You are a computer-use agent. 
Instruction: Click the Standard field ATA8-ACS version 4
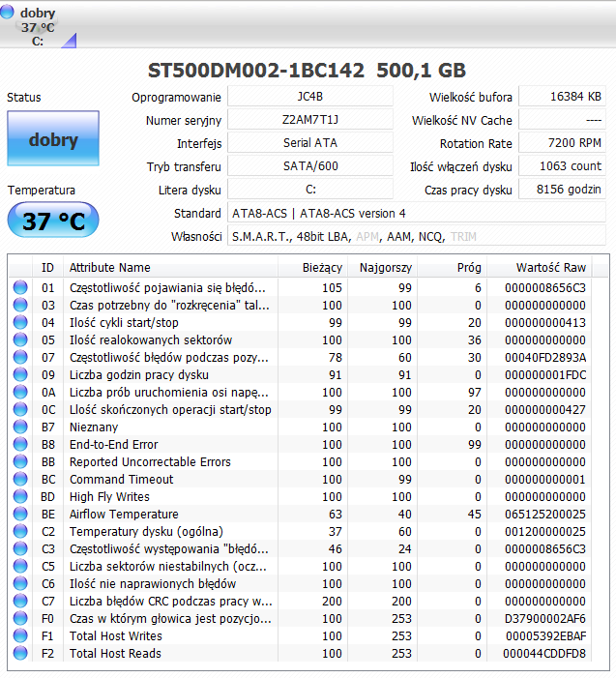tap(417, 213)
